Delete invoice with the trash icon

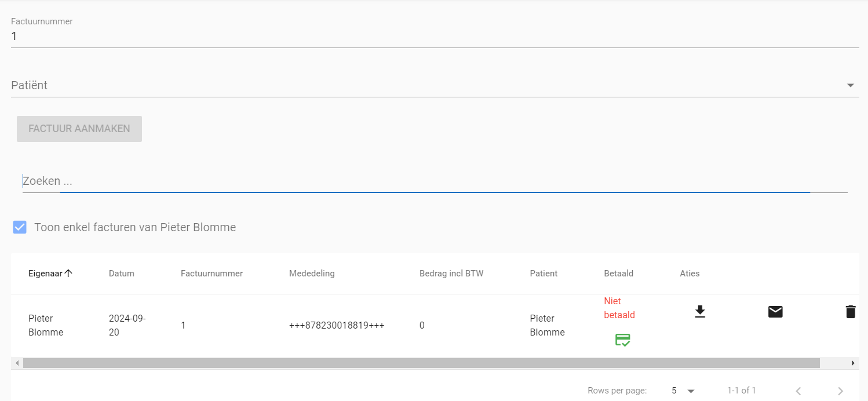coord(850,312)
